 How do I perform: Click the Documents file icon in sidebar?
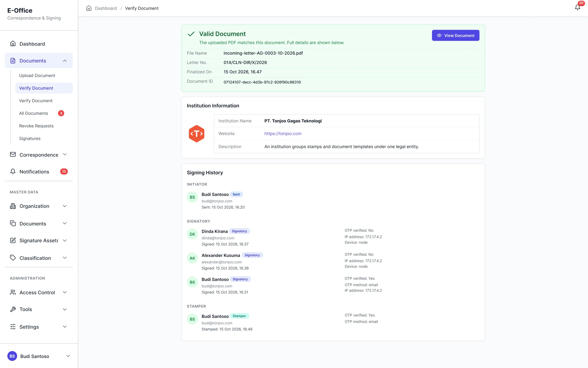tap(13, 61)
